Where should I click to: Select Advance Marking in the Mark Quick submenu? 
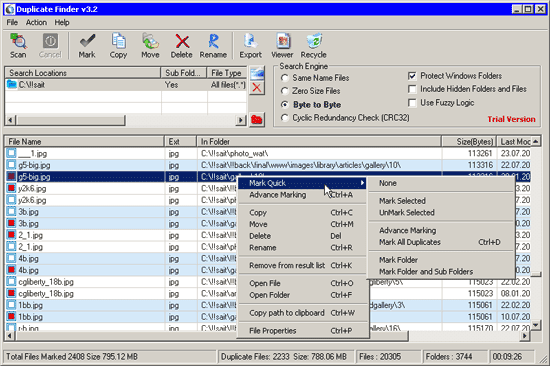pos(441,231)
